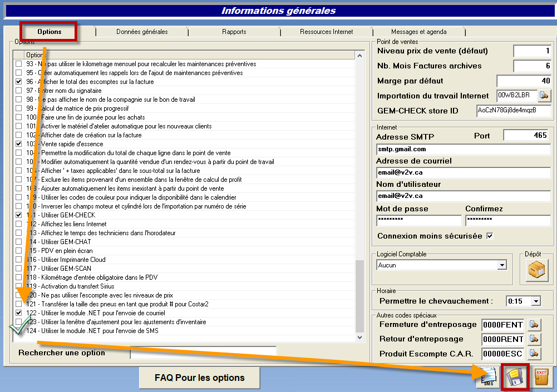
Task: Toggle Connexion moins sécurisée checkbox
Action: point(490,236)
